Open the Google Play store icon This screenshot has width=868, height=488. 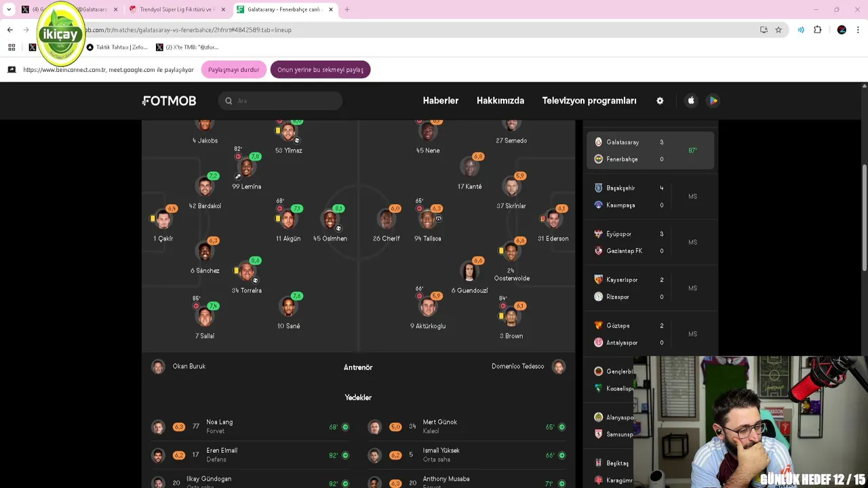713,100
